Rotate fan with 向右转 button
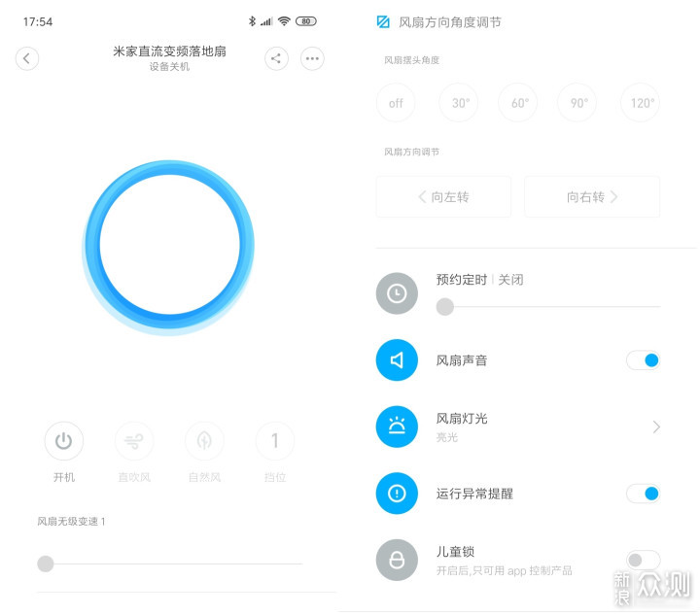 (592, 196)
